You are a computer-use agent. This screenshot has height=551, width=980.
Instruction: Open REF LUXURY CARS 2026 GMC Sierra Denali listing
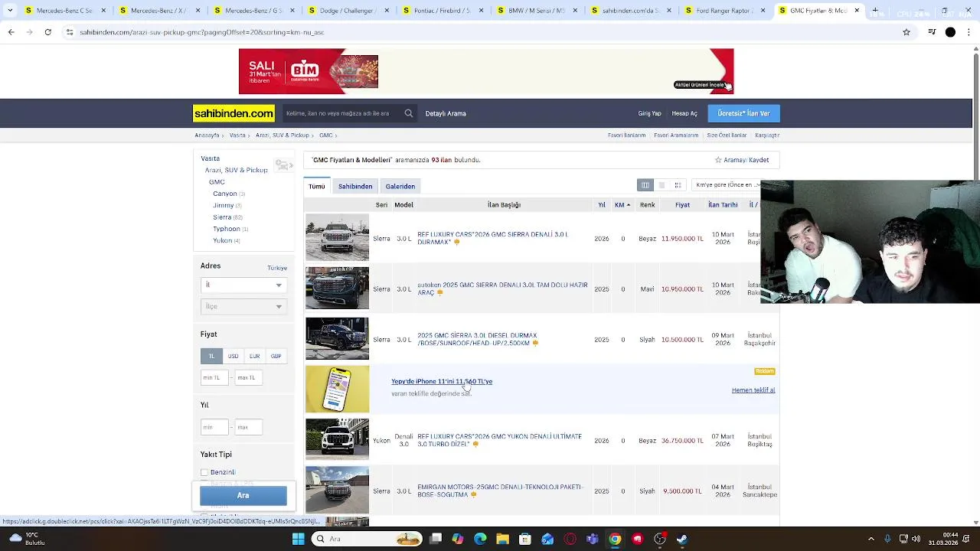492,238
